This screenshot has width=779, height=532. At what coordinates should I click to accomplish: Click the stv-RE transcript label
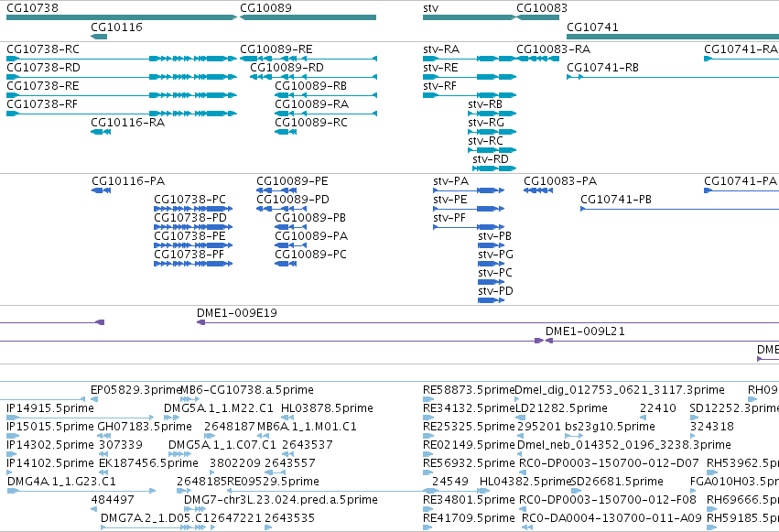(x=440, y=68)
